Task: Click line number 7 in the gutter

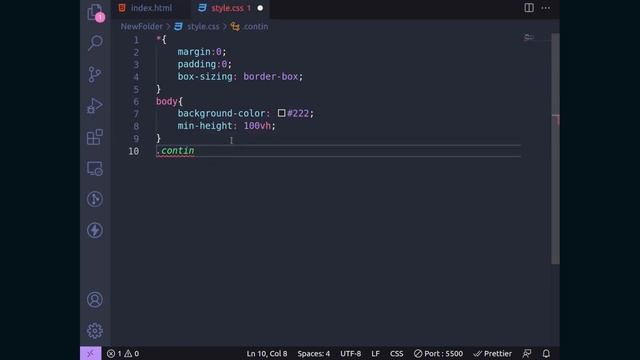Action: (136, 113)
